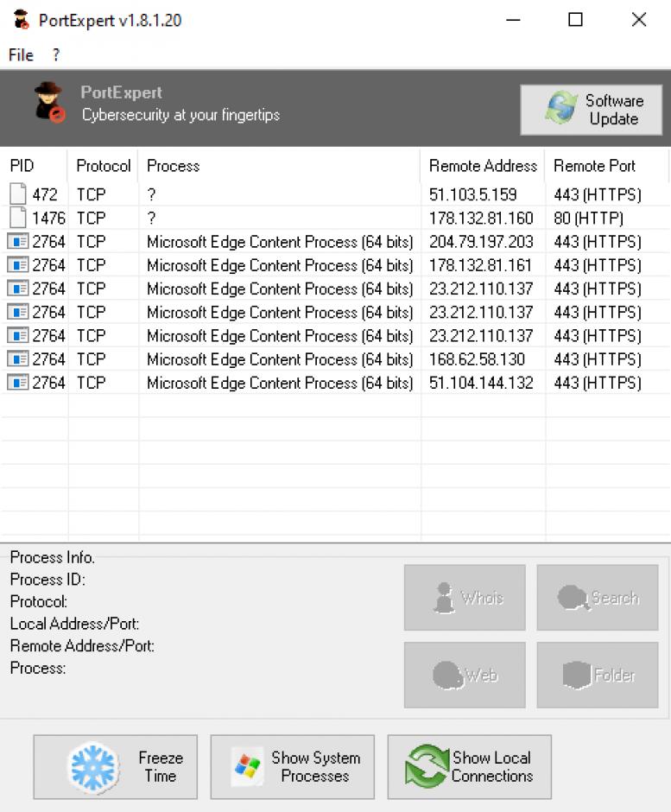Click the PortExpert title bar app icon

tap(22, 20)
